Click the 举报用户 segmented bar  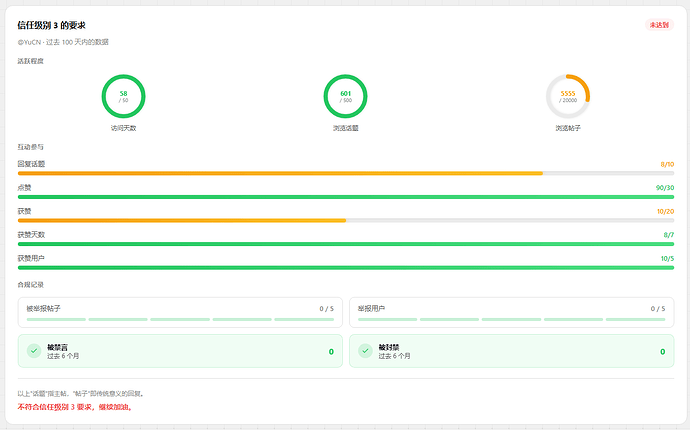pos(511,319)
